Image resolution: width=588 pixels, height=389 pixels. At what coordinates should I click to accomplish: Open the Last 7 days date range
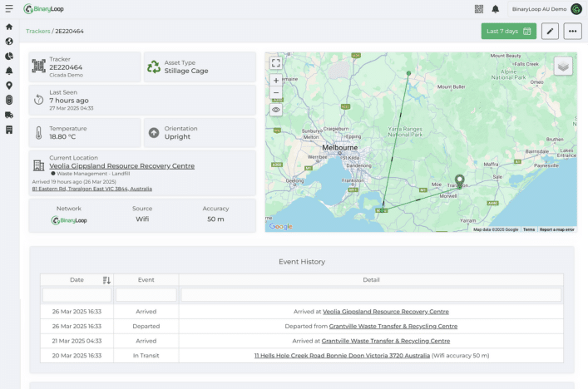pyautogui.click(x=508, y=31)
